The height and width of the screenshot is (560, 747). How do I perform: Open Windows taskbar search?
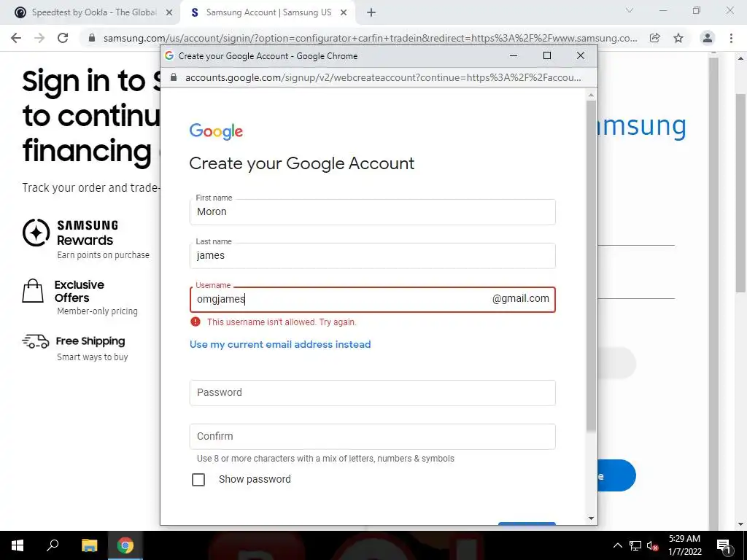tap(53, 545)
